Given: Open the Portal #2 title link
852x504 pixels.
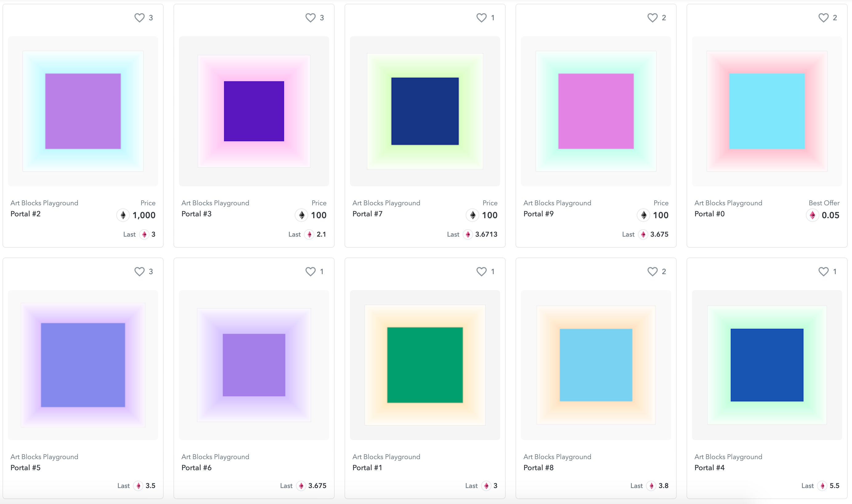Looking at the screenshot, I should click(x=26, y=214).
